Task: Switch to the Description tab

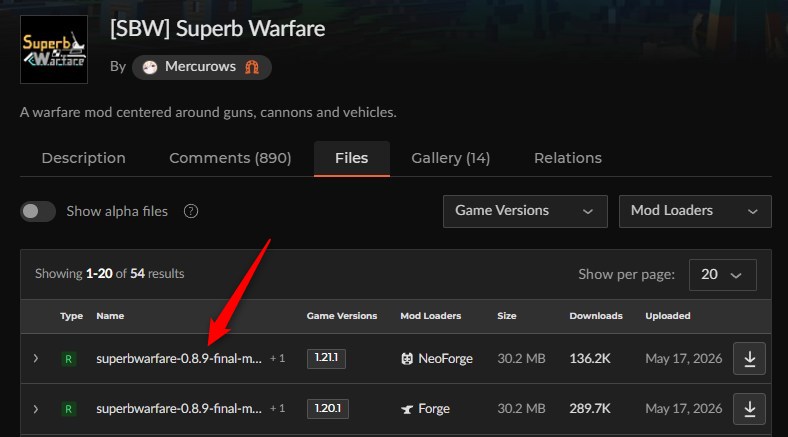Action: [83, 158]
